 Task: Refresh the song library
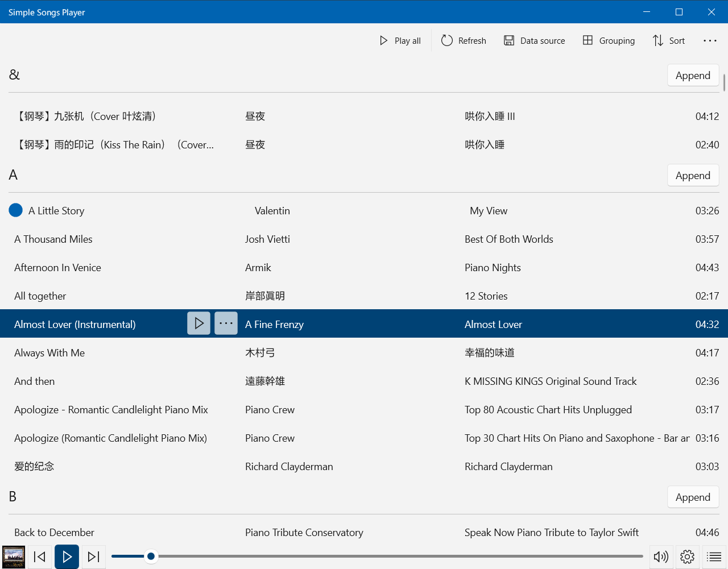click(464, 40)
